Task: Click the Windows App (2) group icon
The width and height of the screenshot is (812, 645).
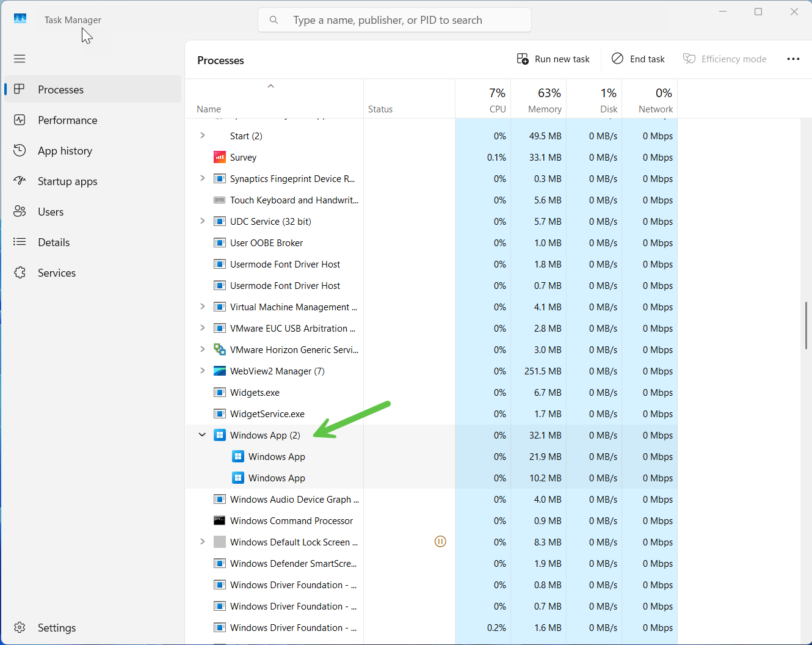Action: click(x=220, y=435)
